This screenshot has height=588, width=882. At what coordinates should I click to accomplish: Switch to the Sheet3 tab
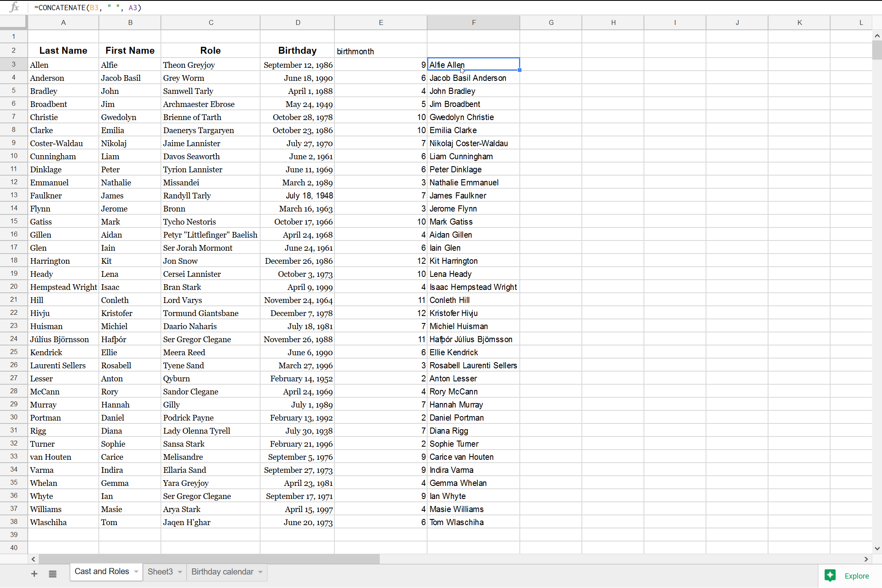point(160,572)
